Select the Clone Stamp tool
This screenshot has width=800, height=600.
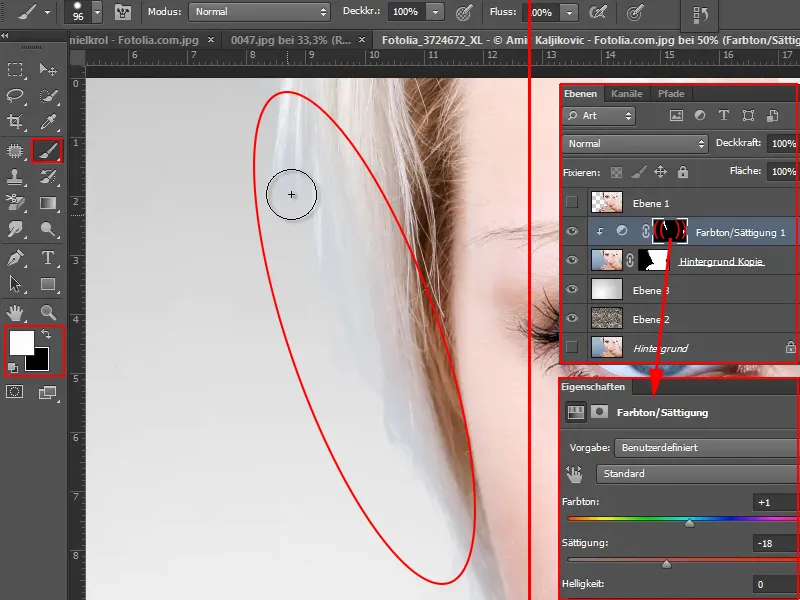point(15,177)
